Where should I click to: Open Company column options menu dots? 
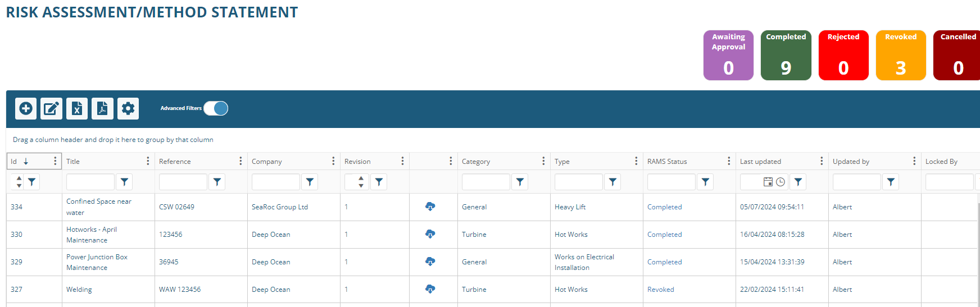[x=333, y=161]
